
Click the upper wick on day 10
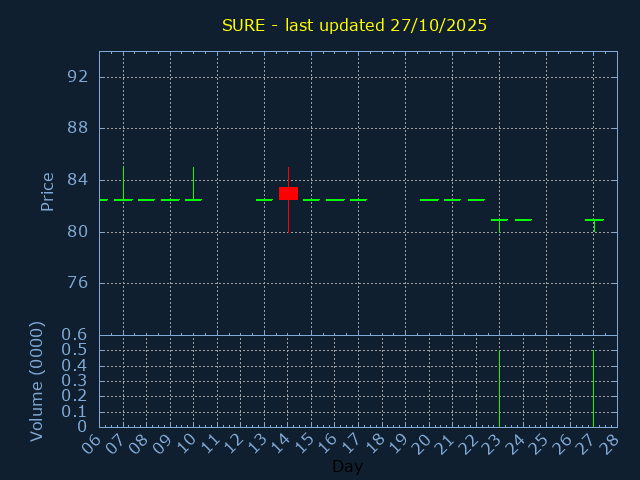click(193, 181)
